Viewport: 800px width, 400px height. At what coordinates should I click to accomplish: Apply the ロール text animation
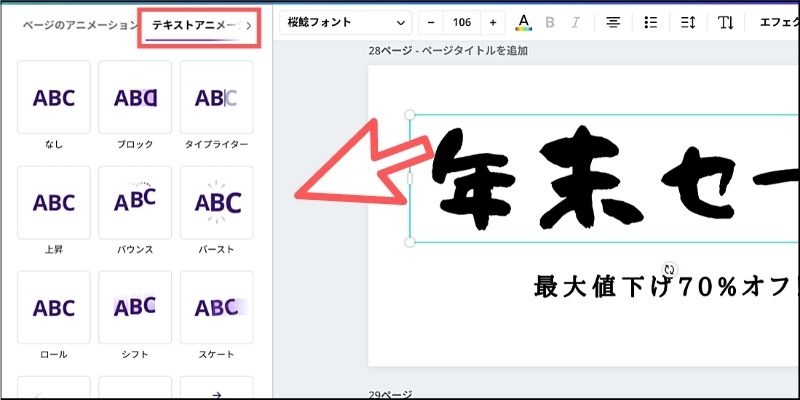click(54, 307)
